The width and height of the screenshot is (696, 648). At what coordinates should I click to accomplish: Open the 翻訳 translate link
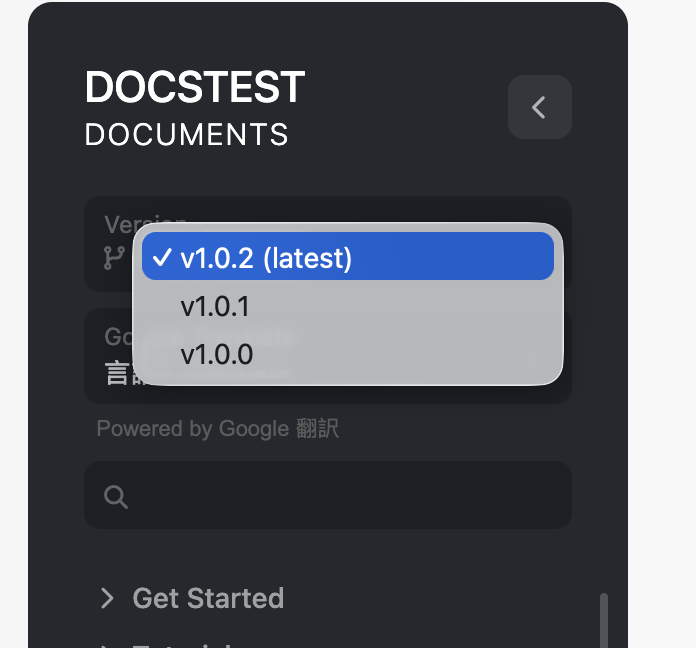[x=318, y=429]
